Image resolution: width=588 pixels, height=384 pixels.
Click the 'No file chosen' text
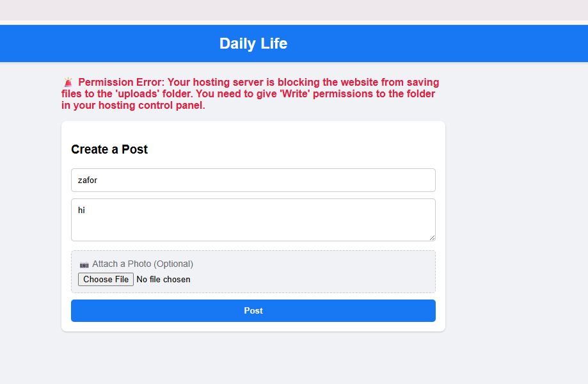(x=163, y=279)
